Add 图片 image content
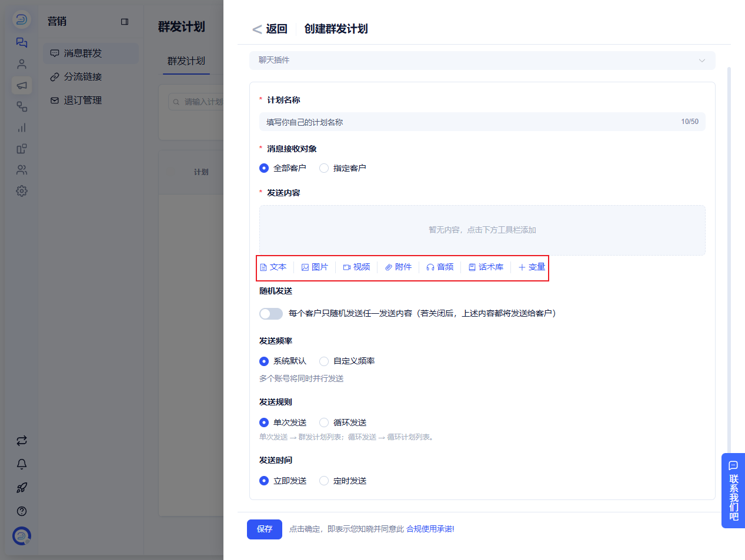745x560 pixels. point(315,267)
